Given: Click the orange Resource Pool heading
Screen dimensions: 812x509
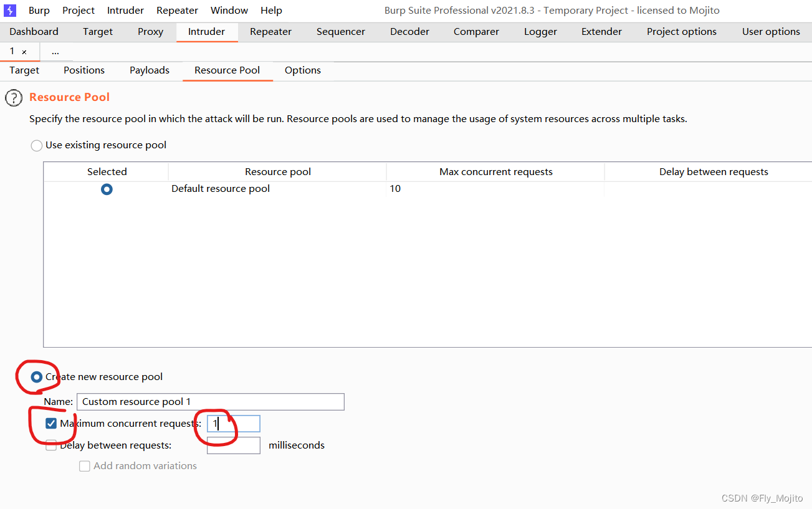Looking at the screenshot, I should click(69, 97).
